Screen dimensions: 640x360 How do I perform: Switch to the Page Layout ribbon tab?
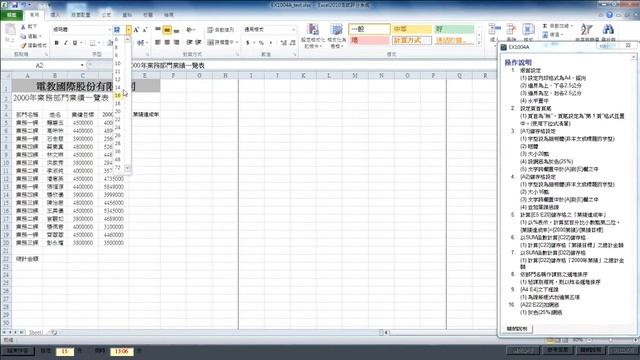pos(81,15)
